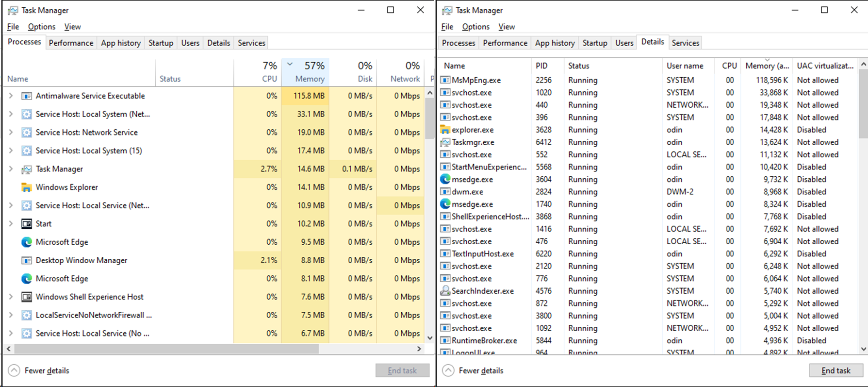Image resolution: width=868 pixels, height=387 pixels.
Task: Click the Task Manager title bar icon, right window
Action: 447,10
